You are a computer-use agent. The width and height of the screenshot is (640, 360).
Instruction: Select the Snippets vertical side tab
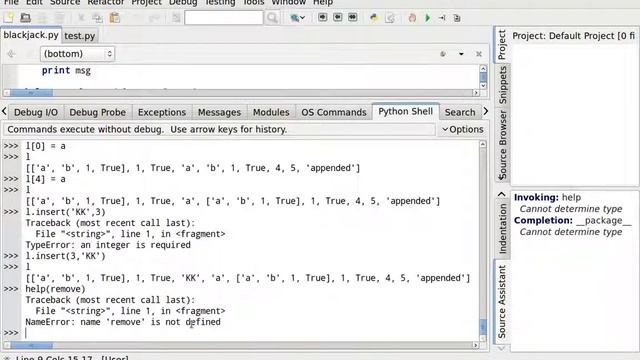point(502,85)
